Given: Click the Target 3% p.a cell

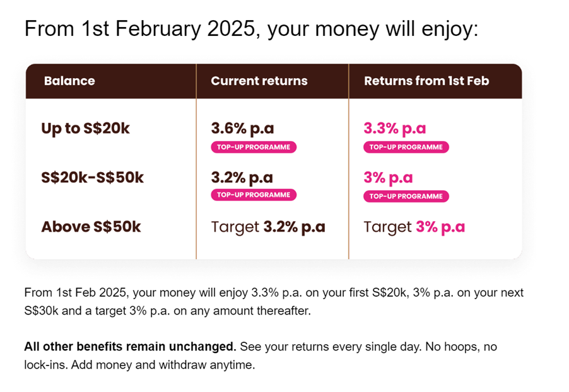Looking at the screenshot, I should 414,227.
